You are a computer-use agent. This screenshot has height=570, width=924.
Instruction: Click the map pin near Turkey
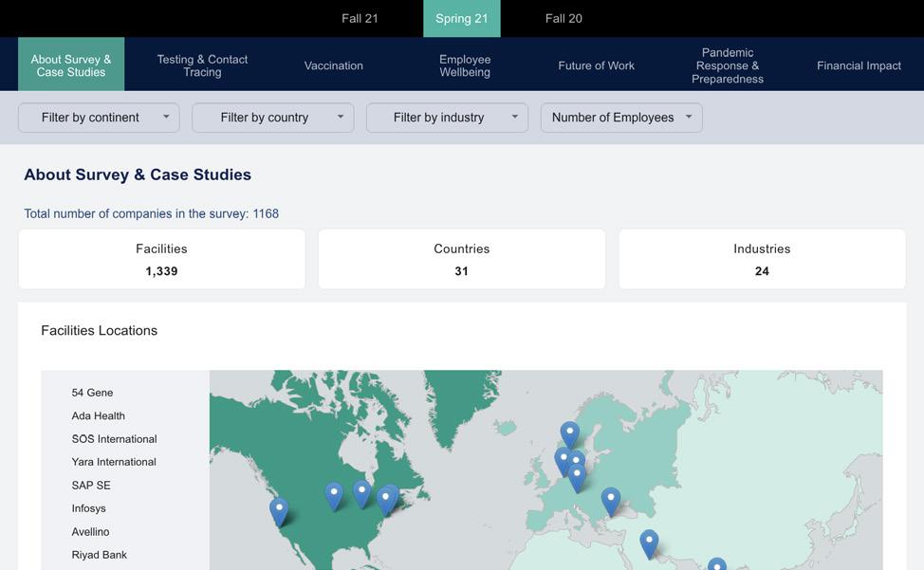[x=611, y=499]
